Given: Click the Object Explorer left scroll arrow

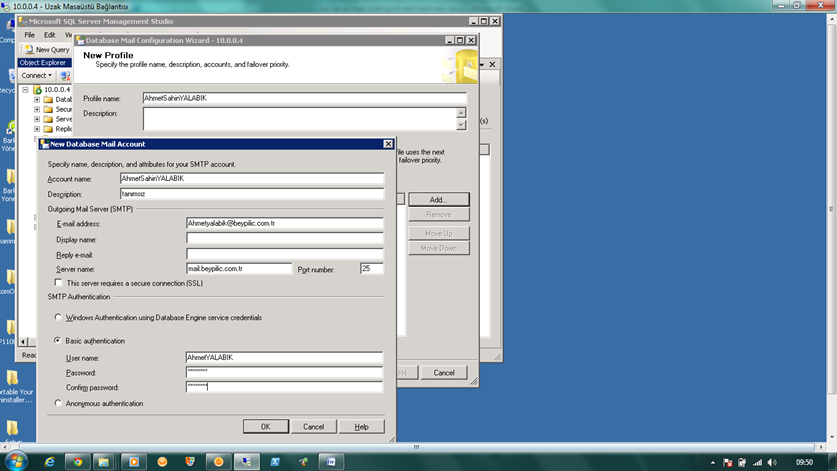Looking at the screenshot, I should [23, 341].
